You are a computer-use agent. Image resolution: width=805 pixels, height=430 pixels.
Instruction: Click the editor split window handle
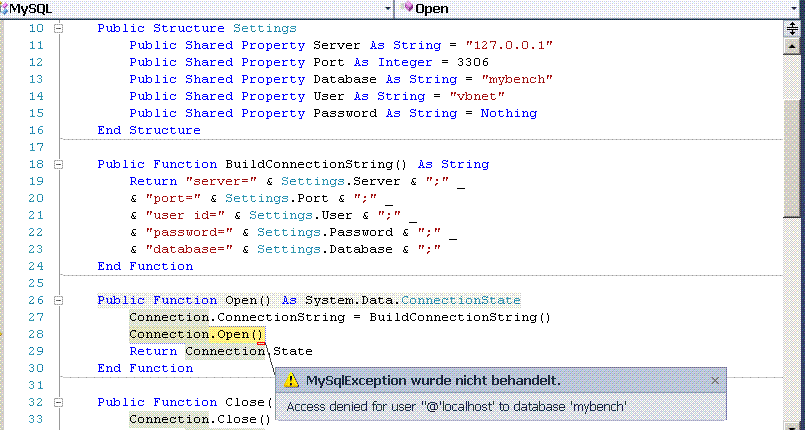click(x=792, y=28)
